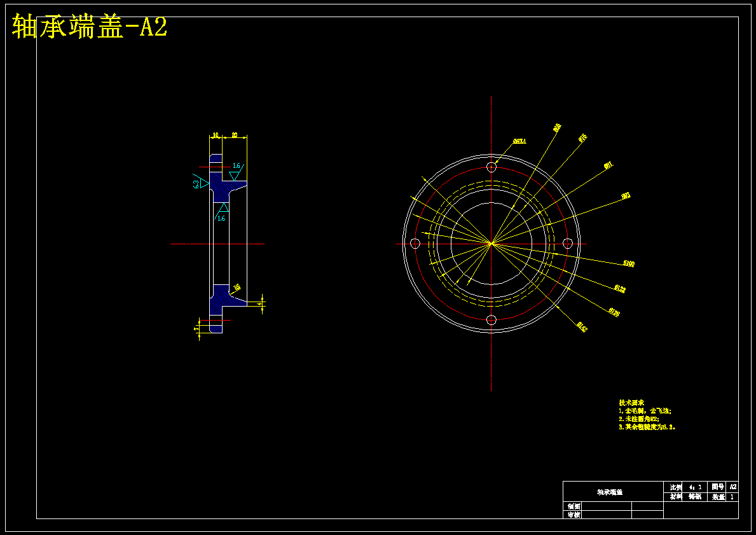This screenshot has width=756, height=535.
Task: Click "轴承端盖" part name in title block
Action: [610, 492]
